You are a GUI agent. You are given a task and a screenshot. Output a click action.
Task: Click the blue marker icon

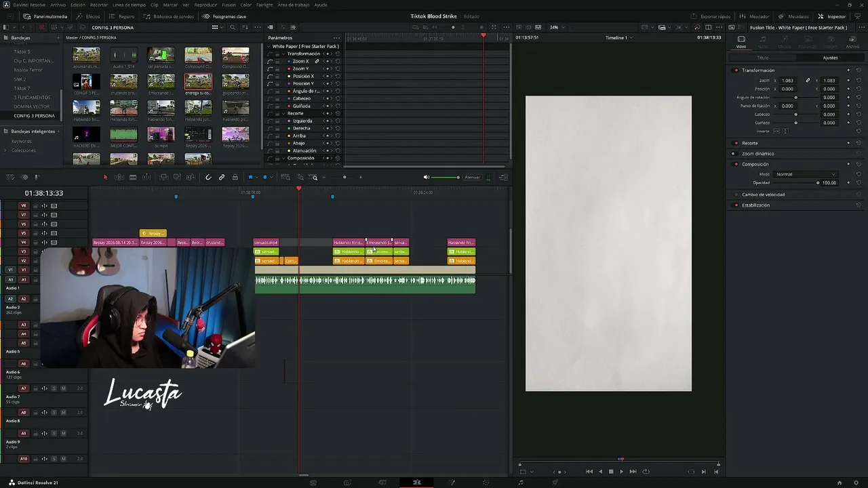tap(265, 178)
